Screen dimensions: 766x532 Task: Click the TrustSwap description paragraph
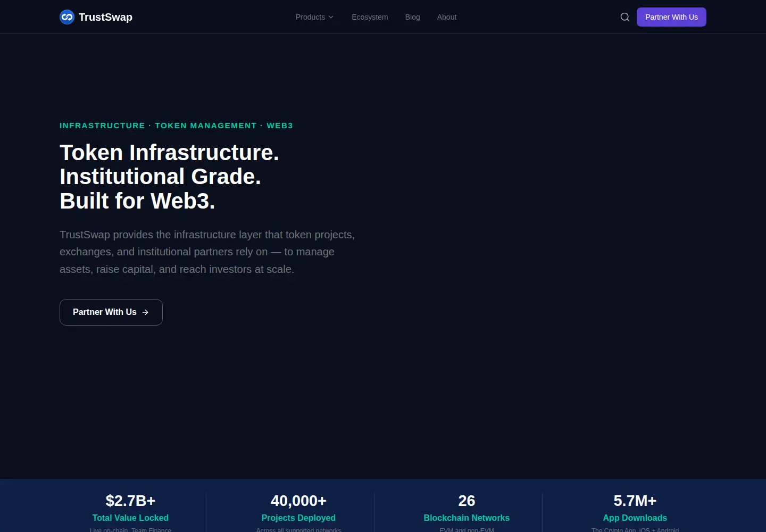point(207,252)
